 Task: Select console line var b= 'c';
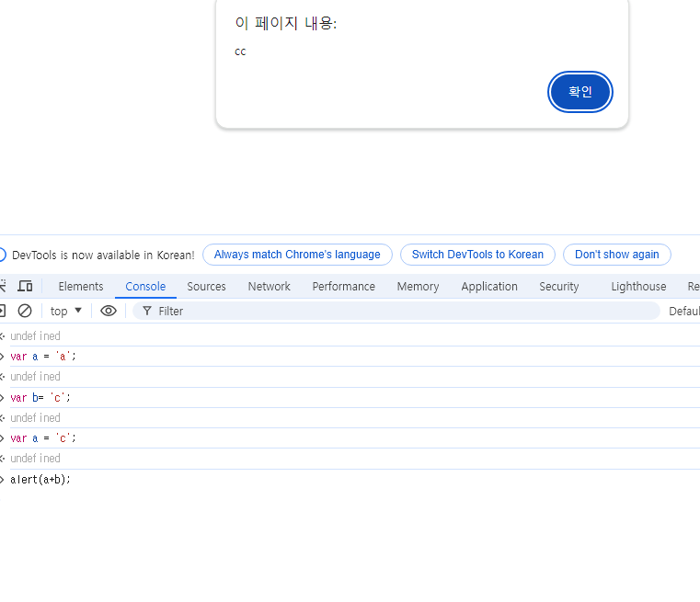(40, 397)
